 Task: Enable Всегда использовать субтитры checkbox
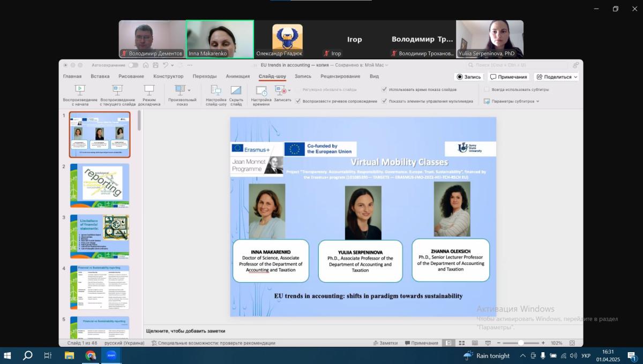(487, 89)
